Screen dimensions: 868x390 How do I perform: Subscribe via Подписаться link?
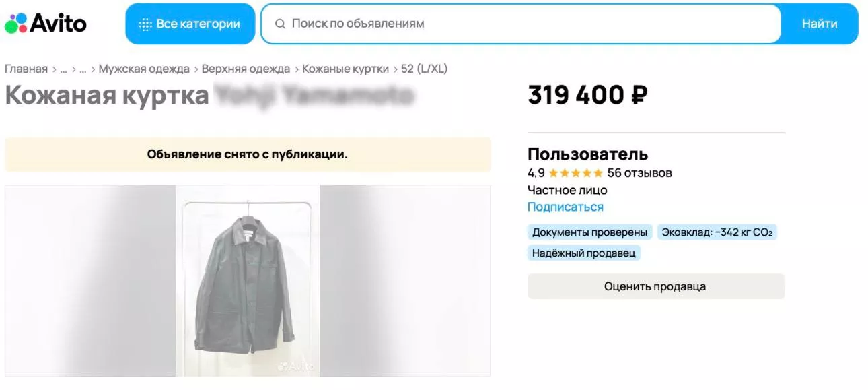coord(565,207)
